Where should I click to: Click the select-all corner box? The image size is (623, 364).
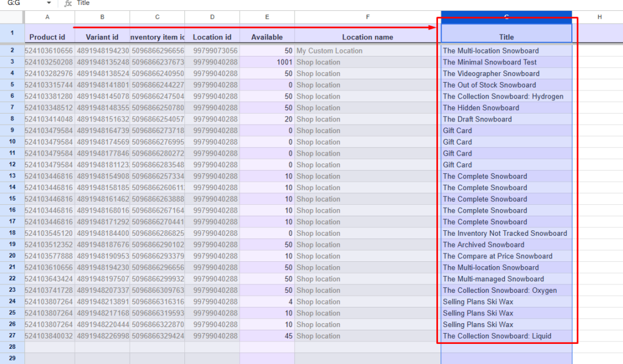coord(12,17)
